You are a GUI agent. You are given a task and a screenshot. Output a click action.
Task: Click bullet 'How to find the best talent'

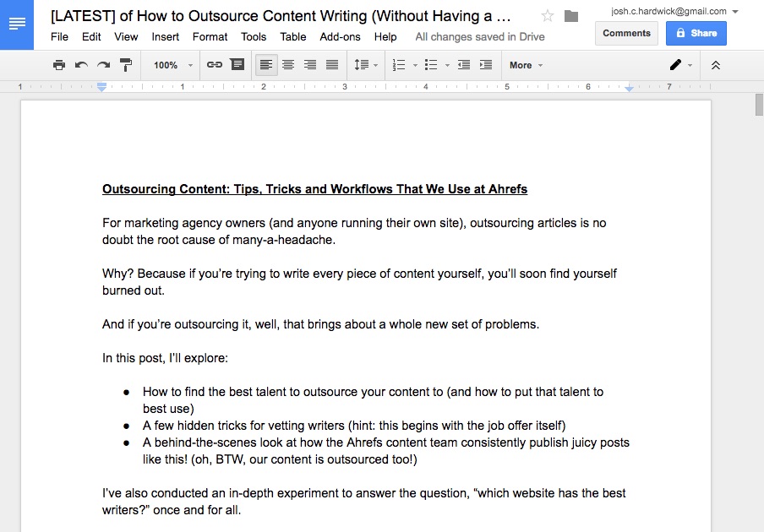coord(374,400)
